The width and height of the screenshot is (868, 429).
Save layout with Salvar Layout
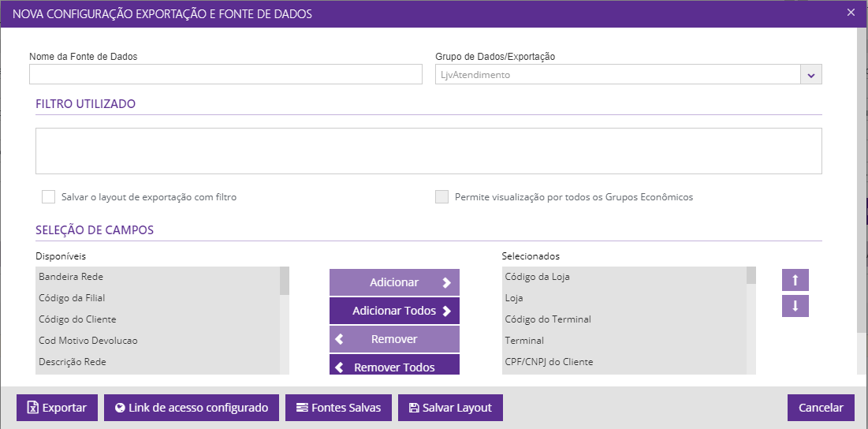(450, 408)
